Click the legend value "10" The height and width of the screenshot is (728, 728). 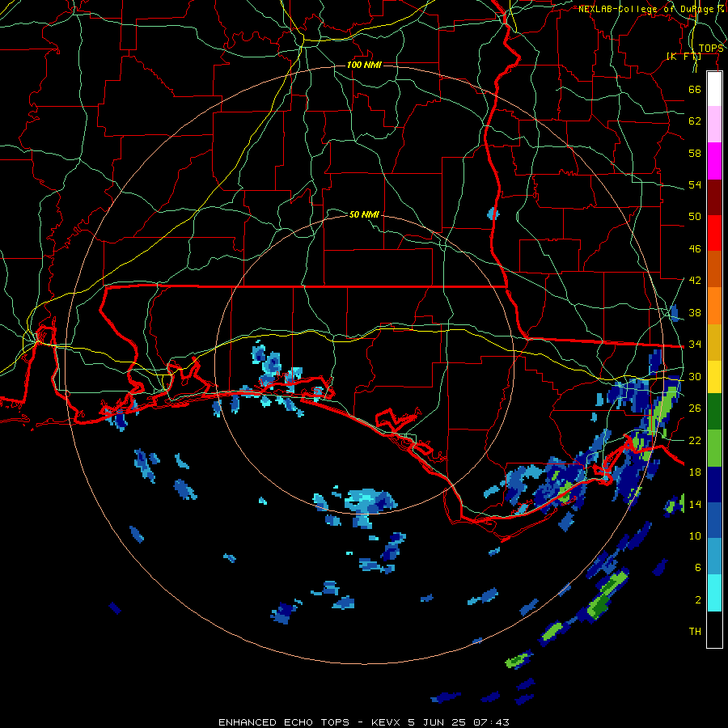(x=695, y=535)
